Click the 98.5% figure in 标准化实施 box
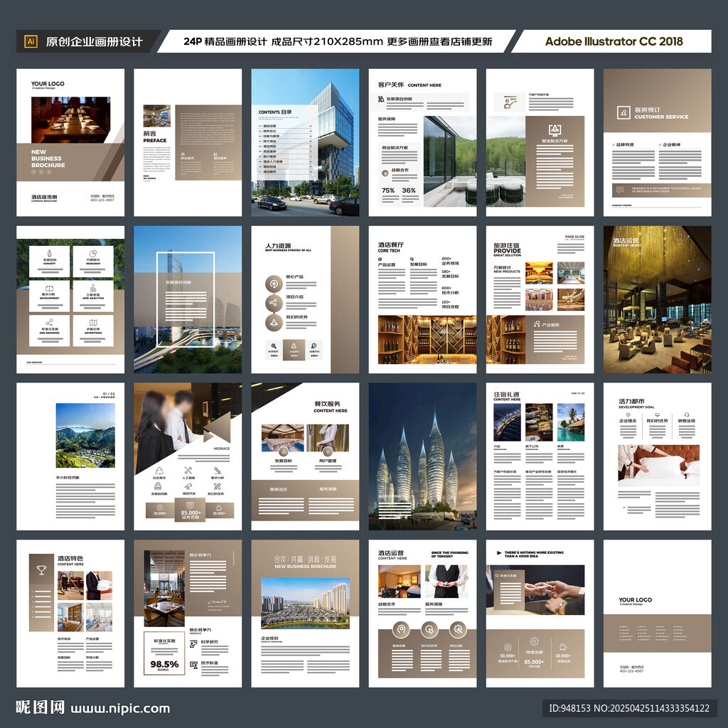 tap(164, 665)
